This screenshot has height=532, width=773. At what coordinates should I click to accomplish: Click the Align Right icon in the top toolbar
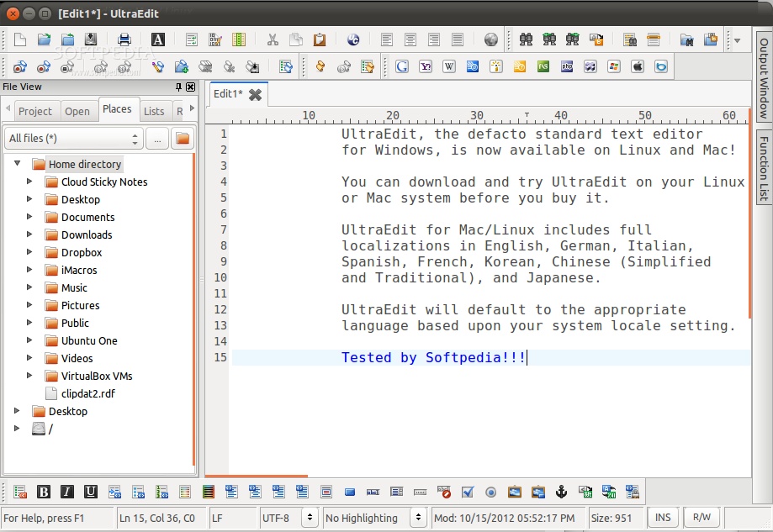[x=434, y=40]
